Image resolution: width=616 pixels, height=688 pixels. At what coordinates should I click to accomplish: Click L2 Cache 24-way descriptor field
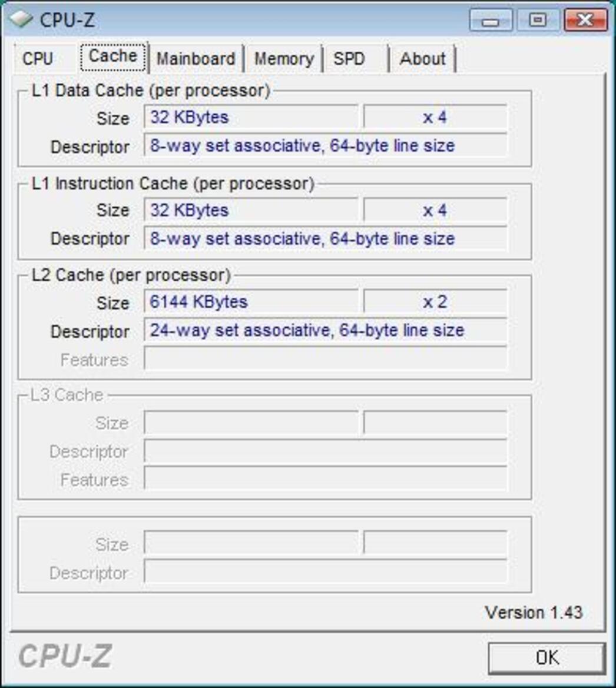click(325, 330)
